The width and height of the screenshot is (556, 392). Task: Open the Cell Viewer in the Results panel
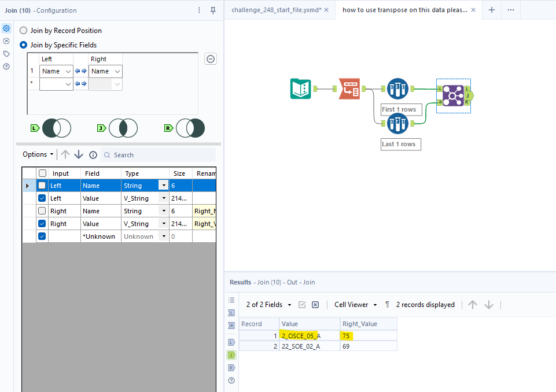click(352, 304)
